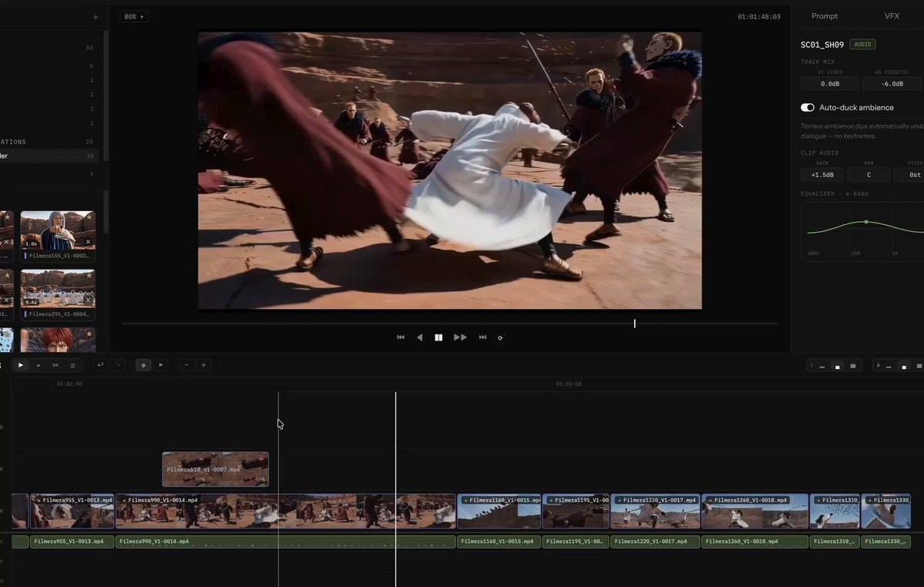Set video track height to minimal
This screenshot has height=587, width=924.
[x=822, y=366]
